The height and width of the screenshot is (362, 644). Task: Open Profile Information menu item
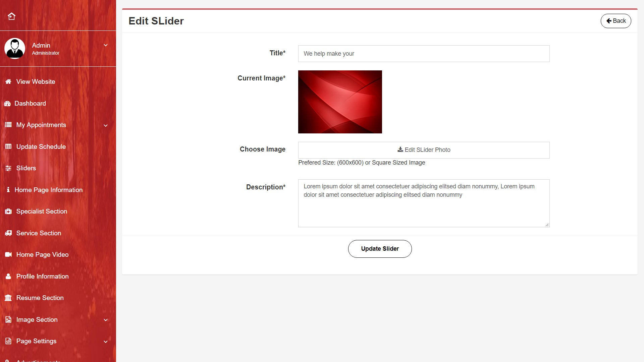(42, 276)
